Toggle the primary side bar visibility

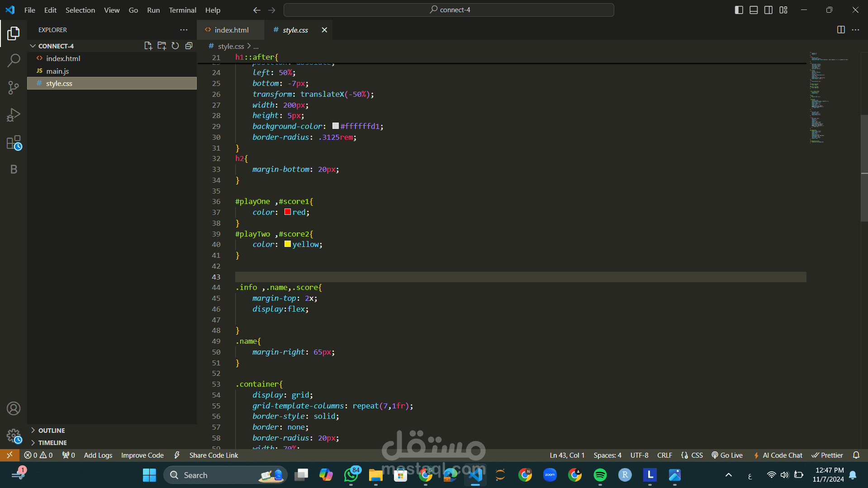[739, 10]
